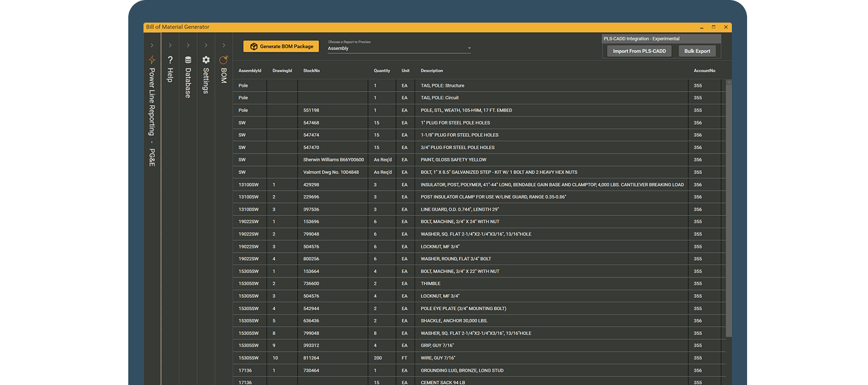868x385 pixels.
Task: Click stock number 547470
Action: [311, 148]
